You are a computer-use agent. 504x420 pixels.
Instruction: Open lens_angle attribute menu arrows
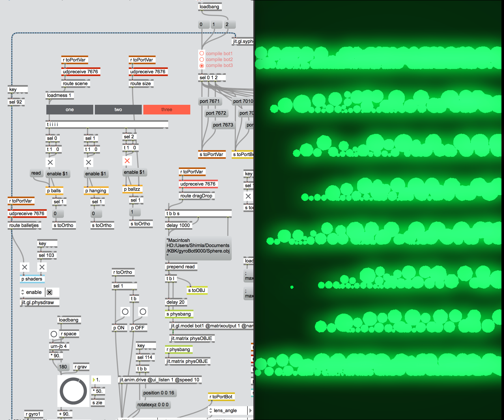tap(210, 410)
